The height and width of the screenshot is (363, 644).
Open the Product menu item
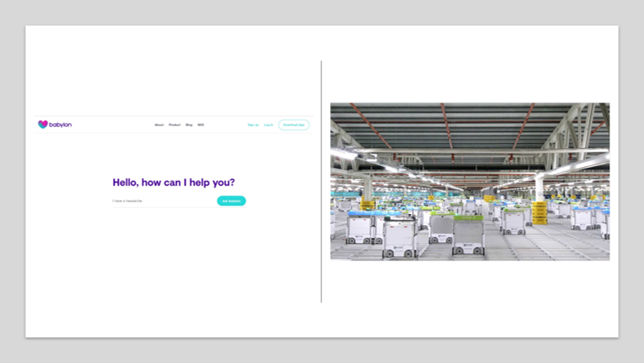tap(174, 124)
